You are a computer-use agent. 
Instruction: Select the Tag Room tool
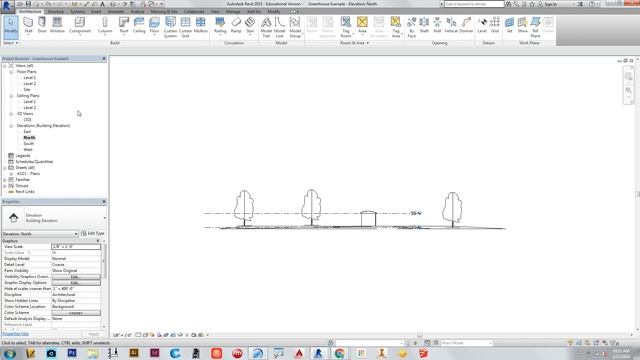tap(346, 27)
